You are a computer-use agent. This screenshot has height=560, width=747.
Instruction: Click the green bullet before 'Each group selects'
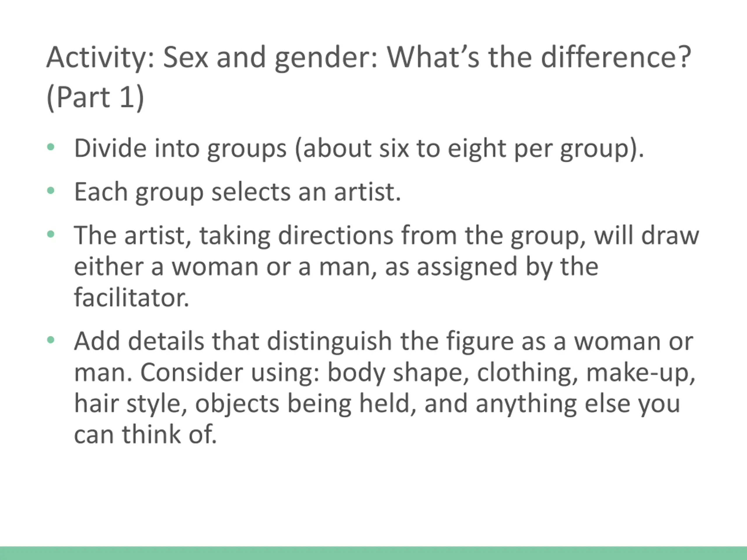click(x=51, y=191)
